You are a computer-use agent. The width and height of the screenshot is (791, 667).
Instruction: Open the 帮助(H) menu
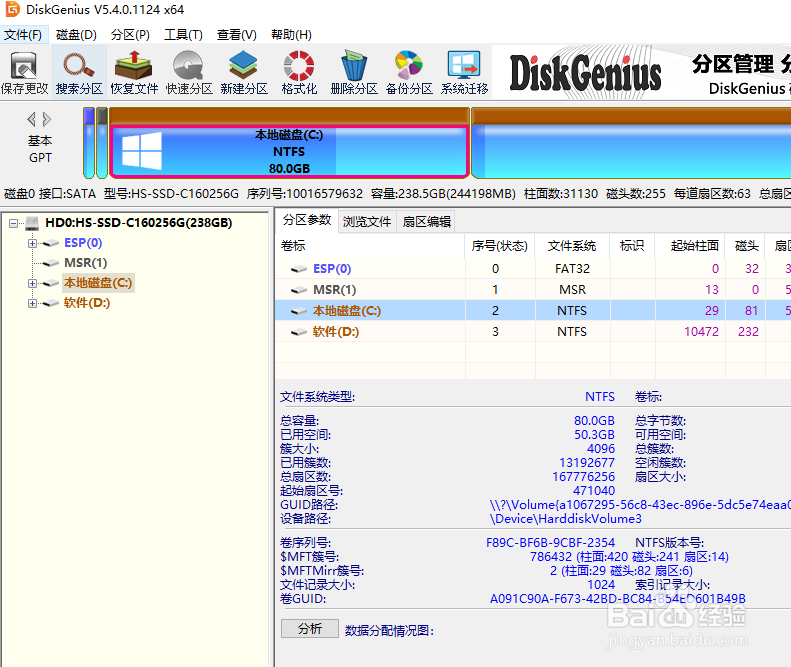click(x=291, y=35)
